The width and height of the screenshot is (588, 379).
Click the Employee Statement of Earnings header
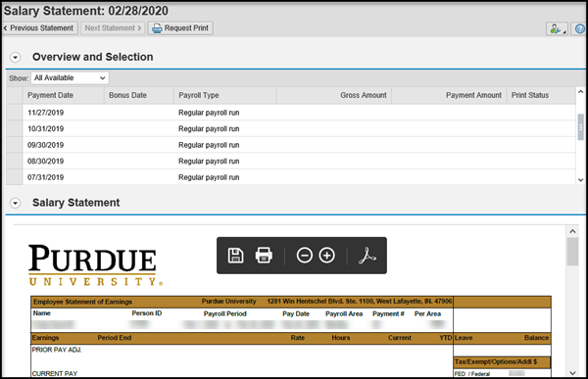83,302
